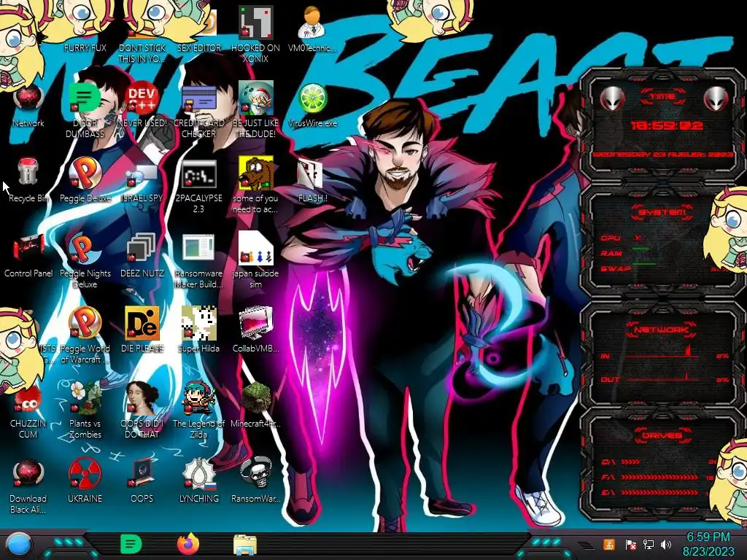Open CREDIT CARD CHECKER shortcut
Viewport: 747px width, 560px height.
coord(199,111)
